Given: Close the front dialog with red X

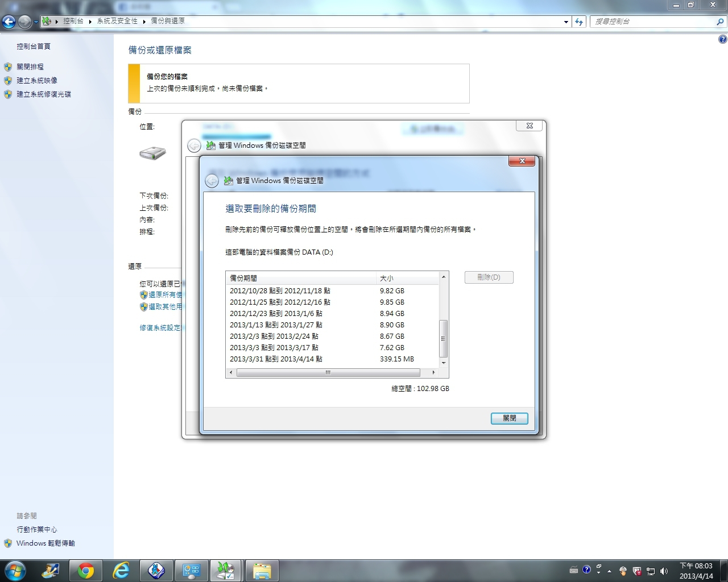Looking at the screenshot, I should coord(522,161).
